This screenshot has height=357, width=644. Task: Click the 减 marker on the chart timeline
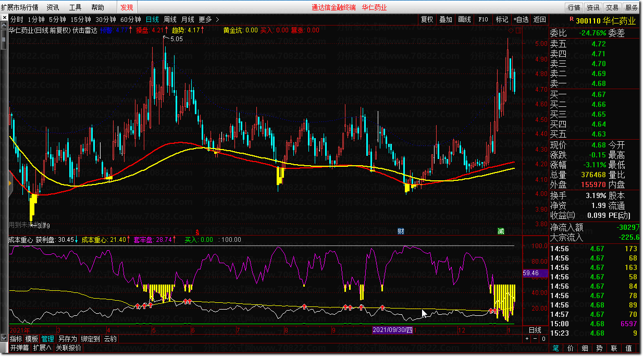(501, 231)
